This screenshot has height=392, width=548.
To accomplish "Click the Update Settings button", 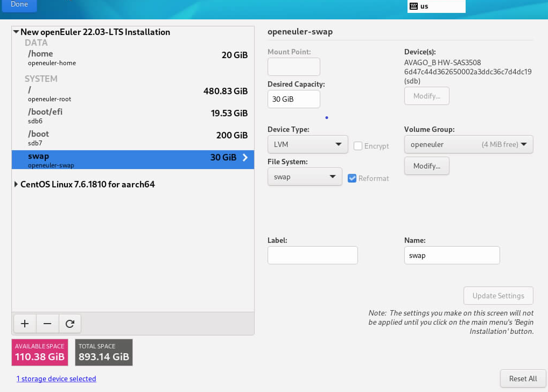I will pyautogui.click(x=498, y=296).
